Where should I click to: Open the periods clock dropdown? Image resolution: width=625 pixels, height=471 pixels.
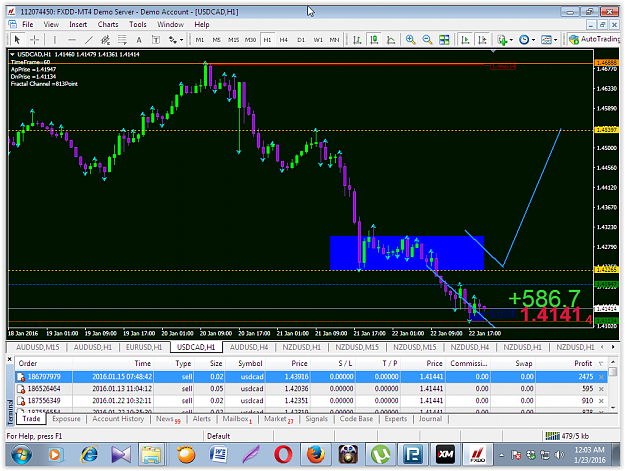pyautogui.click(x=527, y=39)
